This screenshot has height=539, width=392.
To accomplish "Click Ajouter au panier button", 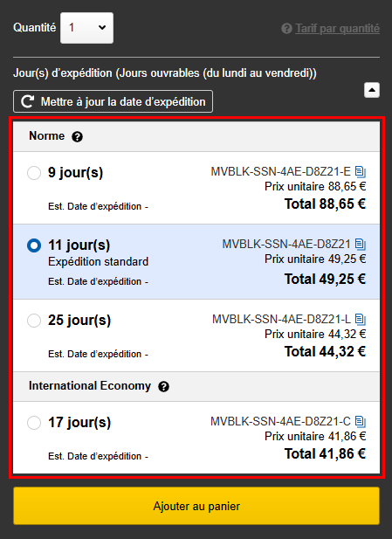I will [196, 506].
